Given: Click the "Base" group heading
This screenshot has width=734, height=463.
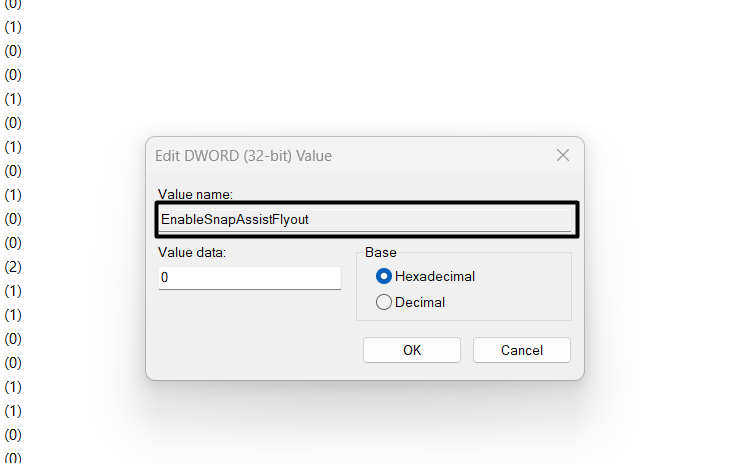Looking at the screenshot, I should pos(380,252).
